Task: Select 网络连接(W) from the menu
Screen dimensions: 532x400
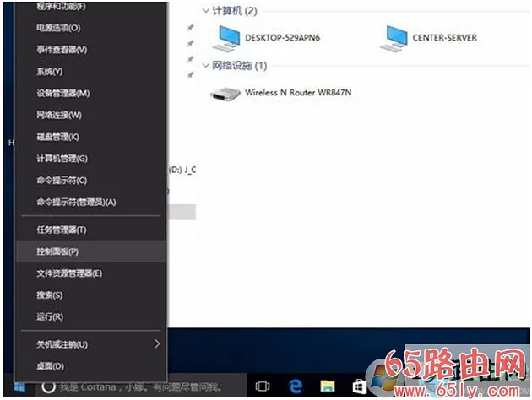Action: [x=59, y=115]
